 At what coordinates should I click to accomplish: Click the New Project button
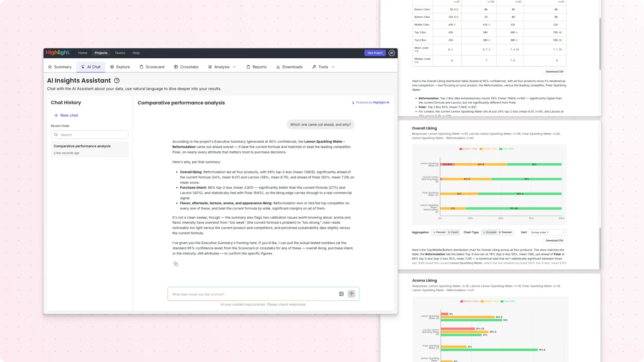coord(375,53)
